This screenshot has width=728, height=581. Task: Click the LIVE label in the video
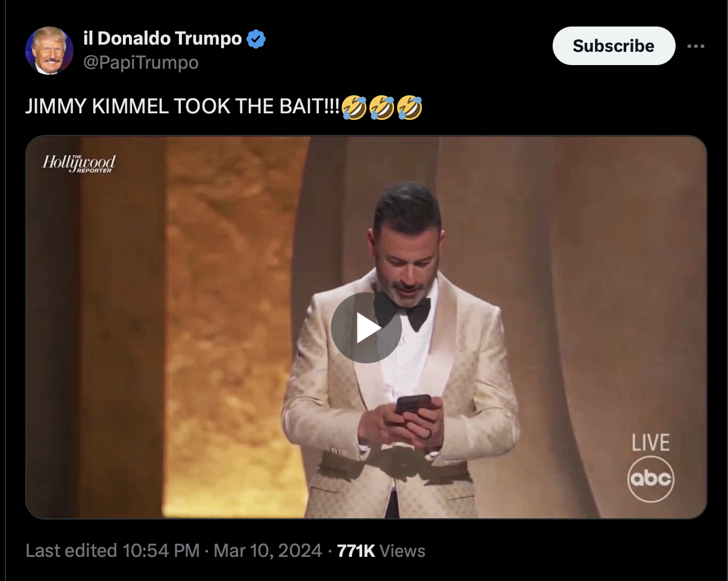[x=651, y=443]
